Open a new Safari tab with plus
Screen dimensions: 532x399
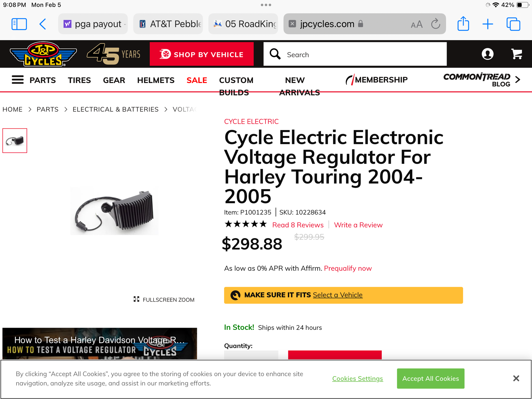(488, 24)
